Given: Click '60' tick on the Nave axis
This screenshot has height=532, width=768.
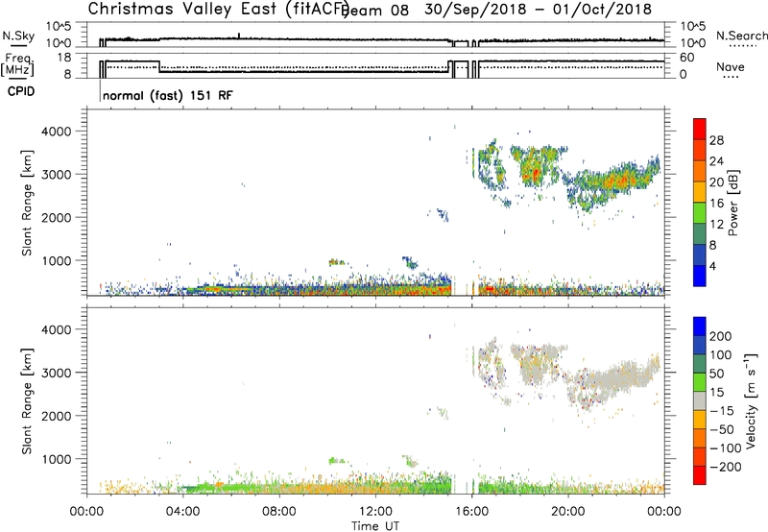Looking at the screenshot, I should click(x=686, y=58).
